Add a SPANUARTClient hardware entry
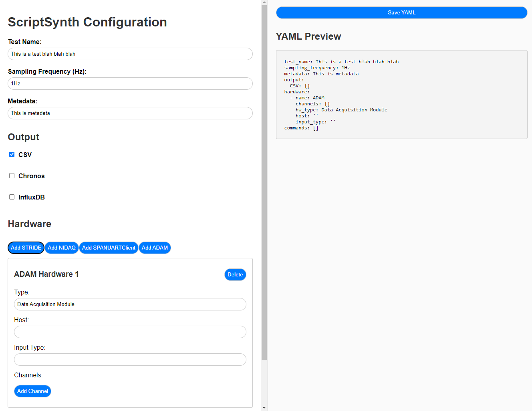The height and width of the screenshot is (411, 532). (109, 248)
